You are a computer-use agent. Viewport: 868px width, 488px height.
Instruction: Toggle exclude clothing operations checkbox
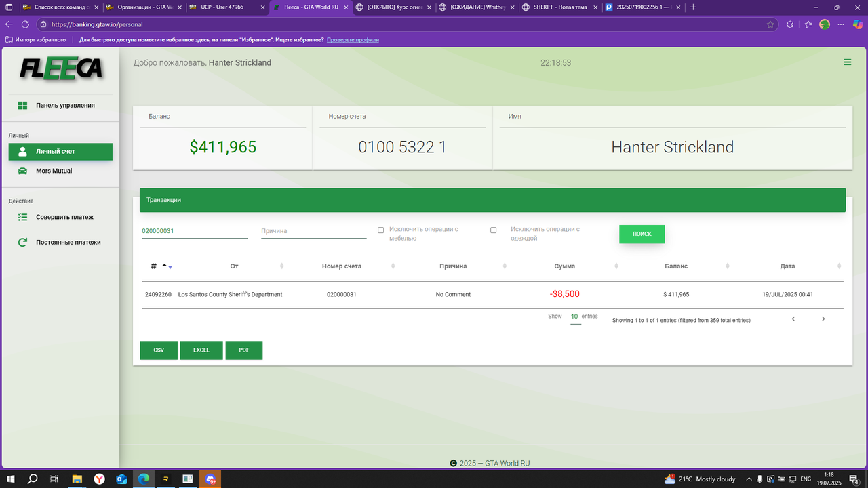click(494, 230)
